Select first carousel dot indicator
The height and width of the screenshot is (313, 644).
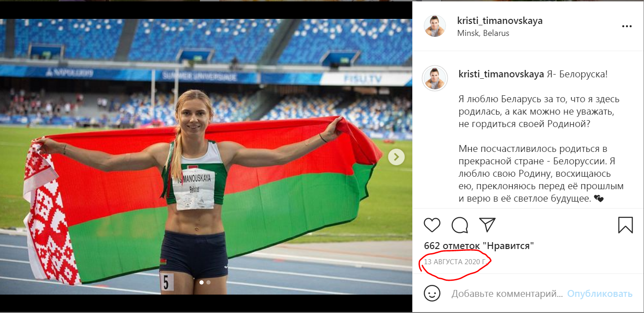(201, 282)
